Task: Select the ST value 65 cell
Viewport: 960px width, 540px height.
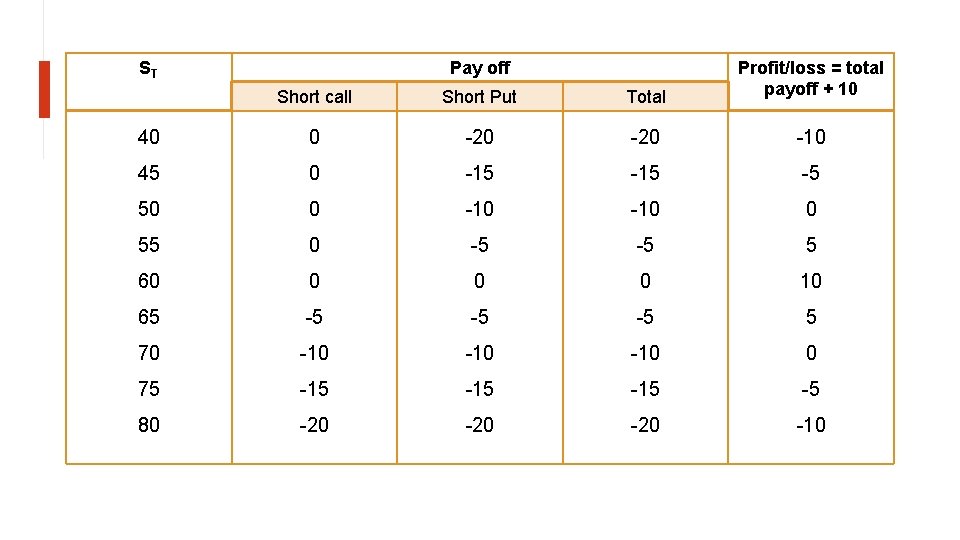Action: pyautogui.click(x=149, y=317)
